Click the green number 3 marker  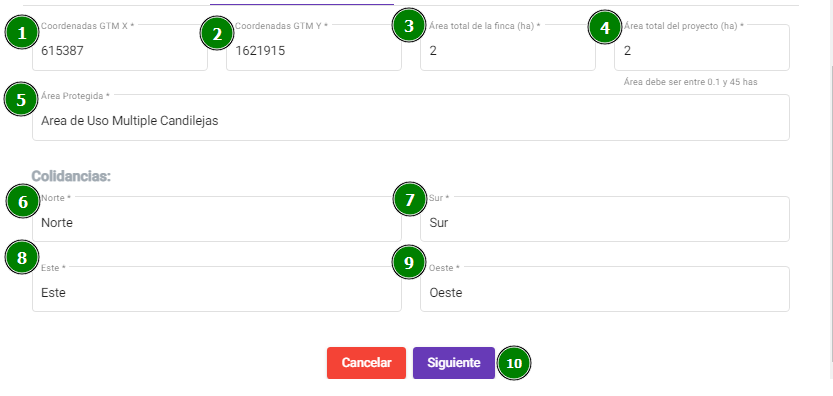[x=409, y=26]
